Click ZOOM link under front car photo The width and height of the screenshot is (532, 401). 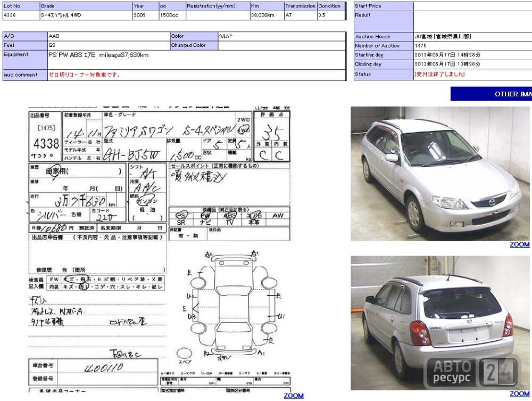(519, 244)
